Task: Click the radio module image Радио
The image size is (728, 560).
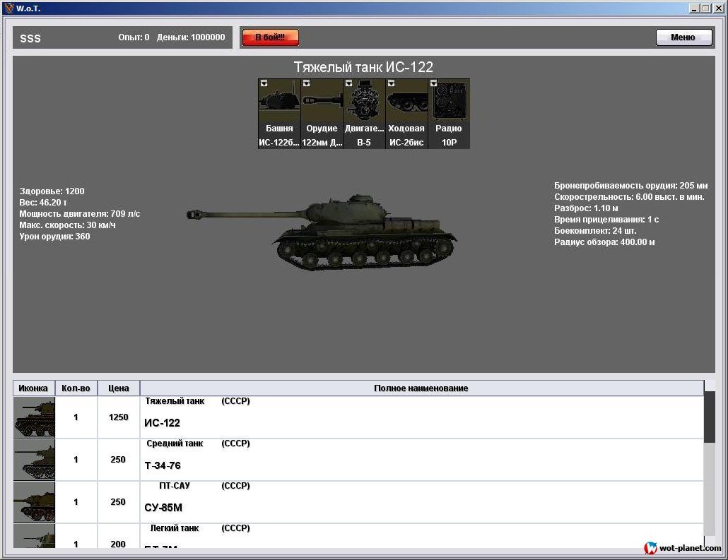Action: click(x=449, y=100)
